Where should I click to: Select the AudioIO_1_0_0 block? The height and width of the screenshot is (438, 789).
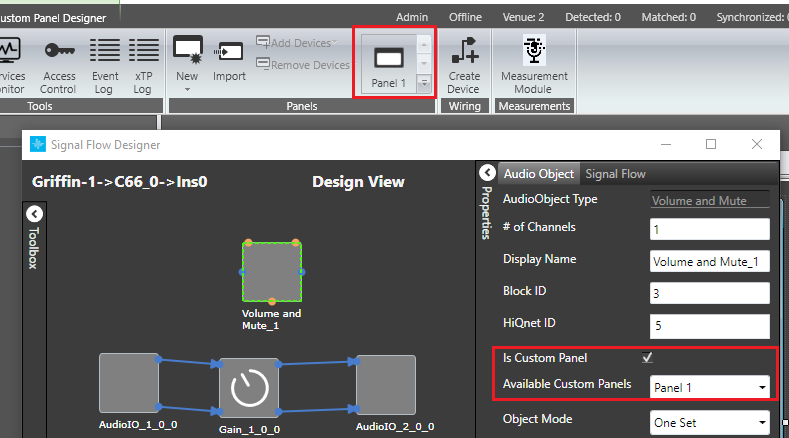point(129,383)
